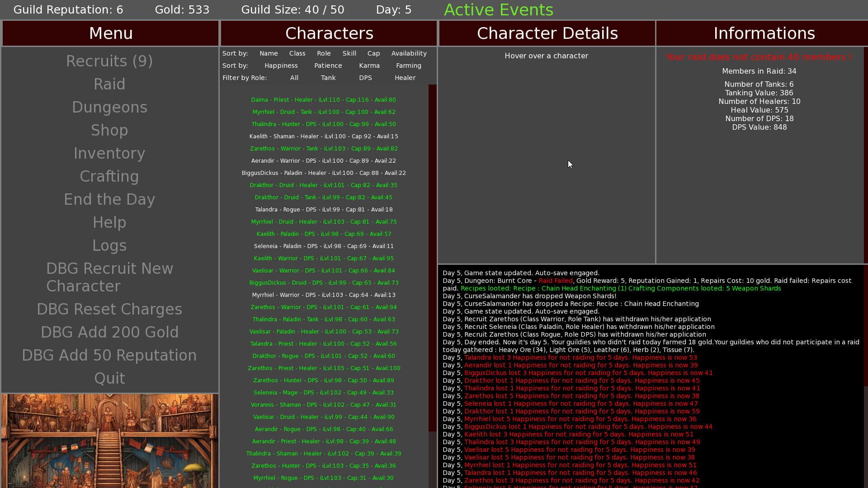Image resolution: width=868 pixels, height=488 pixels.
Task: Open the Raid screen
Action: pos(109,84)
